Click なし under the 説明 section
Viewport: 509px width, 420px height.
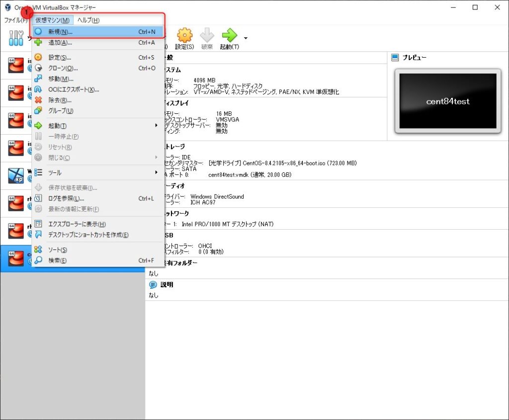pos(153,295)
